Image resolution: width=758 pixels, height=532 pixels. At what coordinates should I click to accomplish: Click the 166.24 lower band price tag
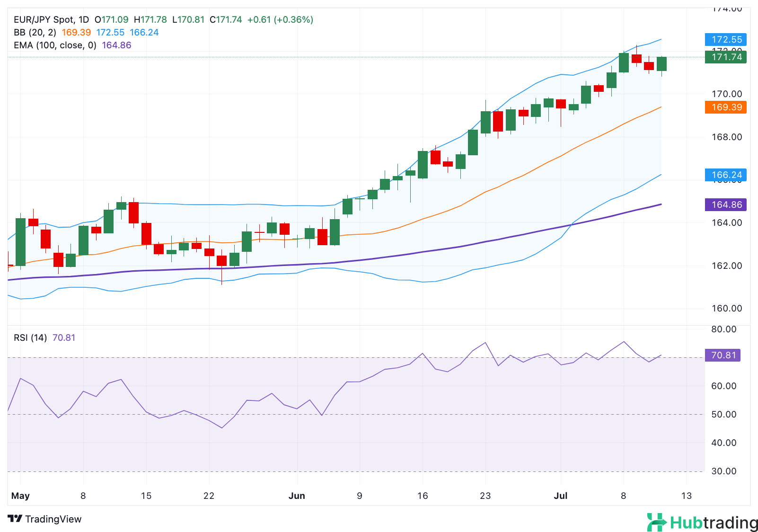click(725, 175)
